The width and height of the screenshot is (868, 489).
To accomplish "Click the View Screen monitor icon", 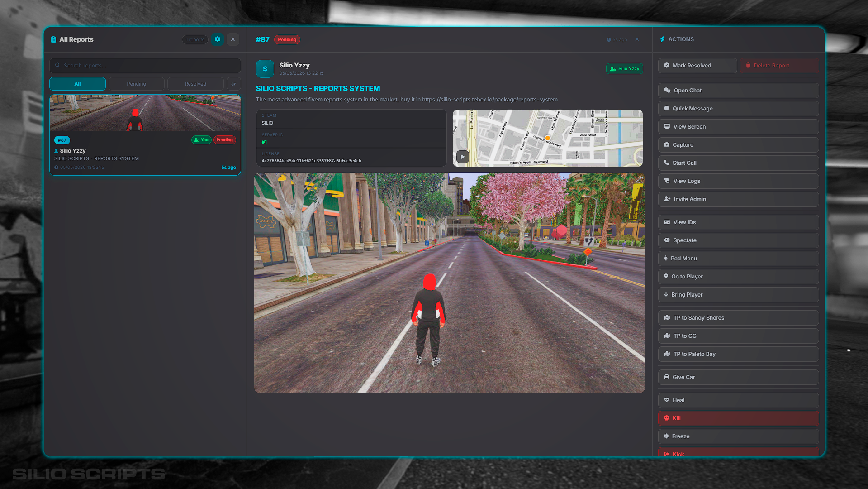I will (x=667, y=127).
